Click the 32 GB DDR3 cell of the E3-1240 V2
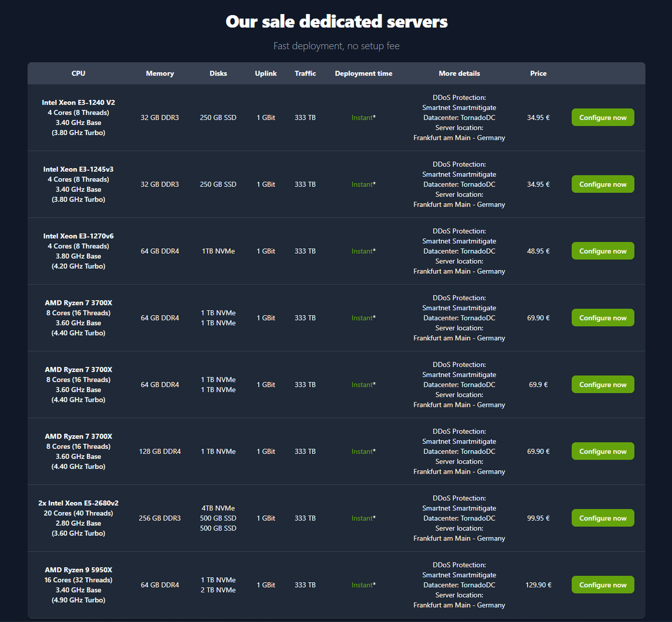This screenshot has width=672, height=622. pyautogui.click(x=160, y=118)
